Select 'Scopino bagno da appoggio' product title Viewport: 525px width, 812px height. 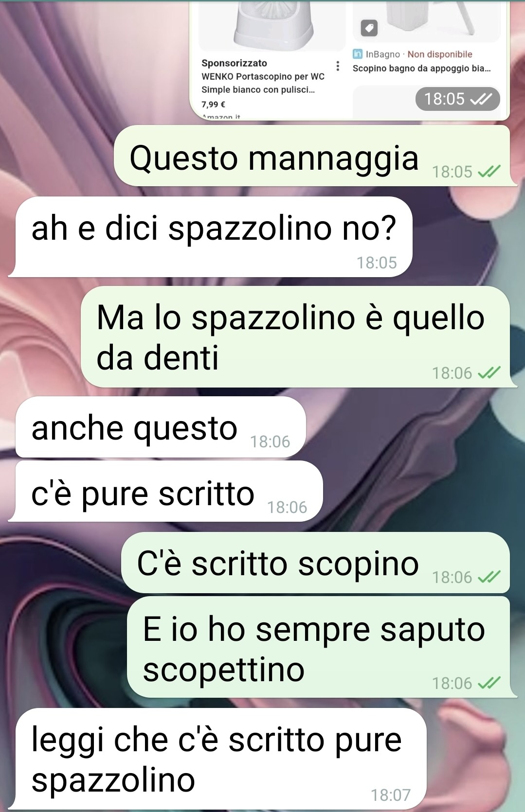tap(421, 68)
